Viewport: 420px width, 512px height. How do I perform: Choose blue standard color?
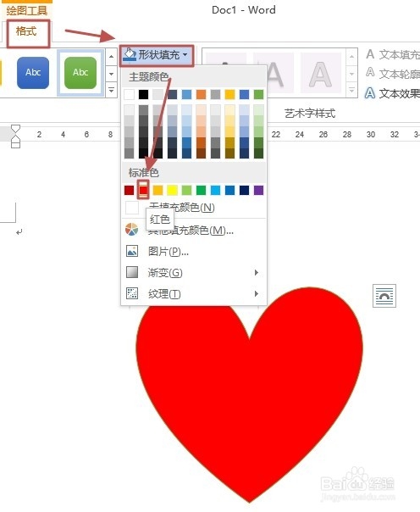click(229, 190)
